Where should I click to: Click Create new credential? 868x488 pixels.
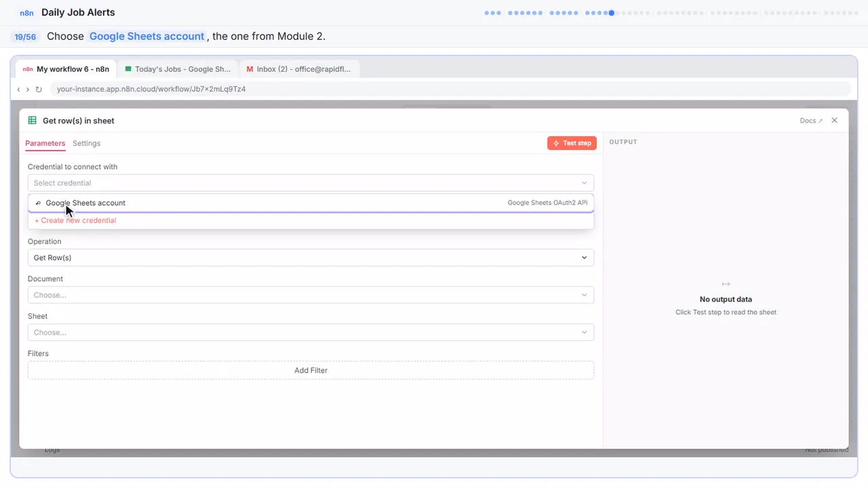pos(75,220)
